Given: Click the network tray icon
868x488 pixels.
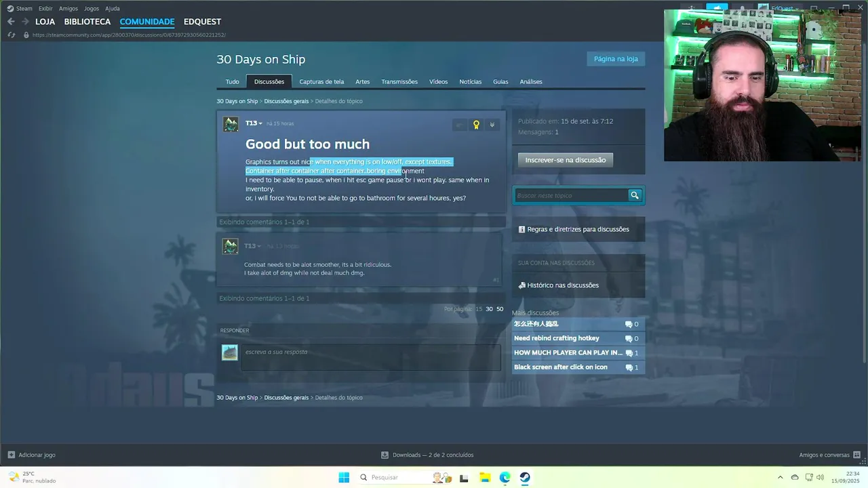Looking at the screenshot, I should click(x=809, y=477).
